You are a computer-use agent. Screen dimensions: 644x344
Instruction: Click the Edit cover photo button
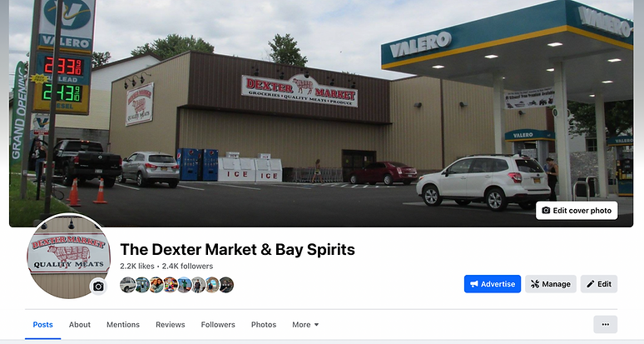pos(577,211)
